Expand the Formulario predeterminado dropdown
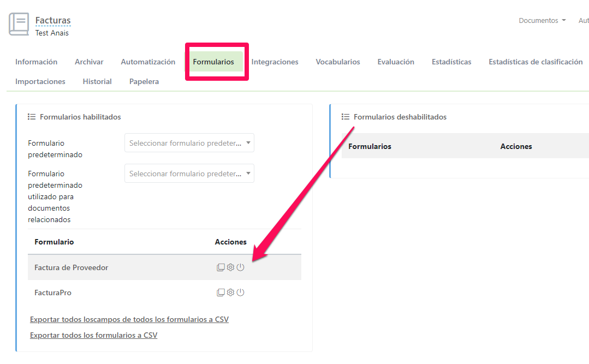Screen dimensions: 589x364 pyautogui.click(x=189, y=143)
